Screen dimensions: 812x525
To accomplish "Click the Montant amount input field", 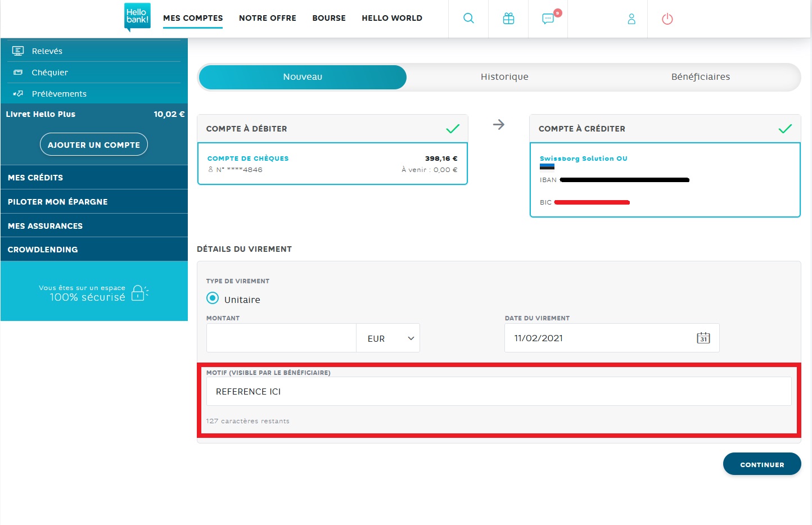I will [281, 338].
